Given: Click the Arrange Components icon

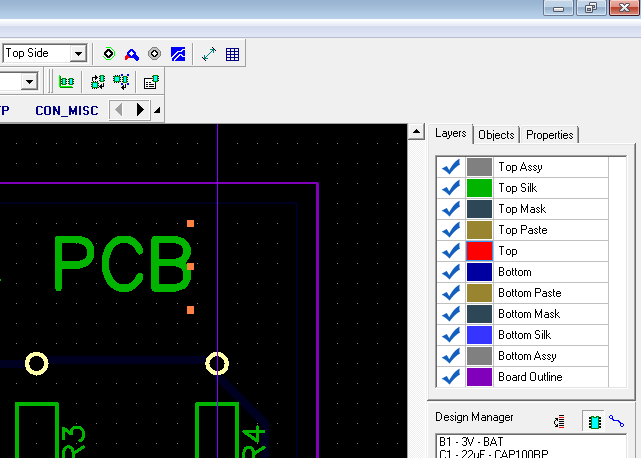Looking at the screenshot, I should (x=66, y=82).
